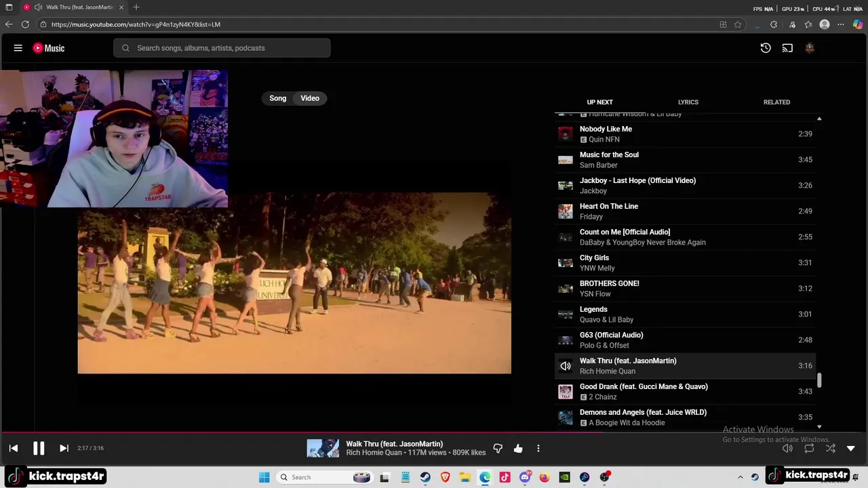Switch to Video mode
This screenshot has width=868, height=488.
click(310, 98)
